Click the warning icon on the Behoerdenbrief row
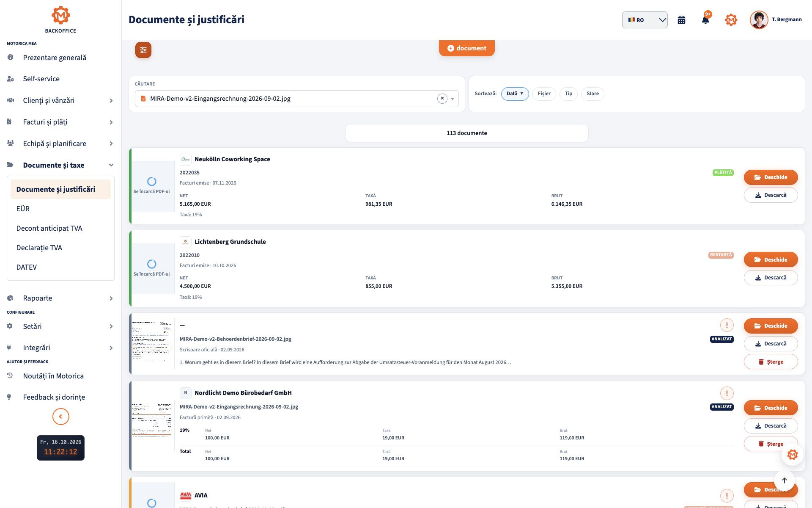Viewport: 812px width, 508px height. (727, 325)
